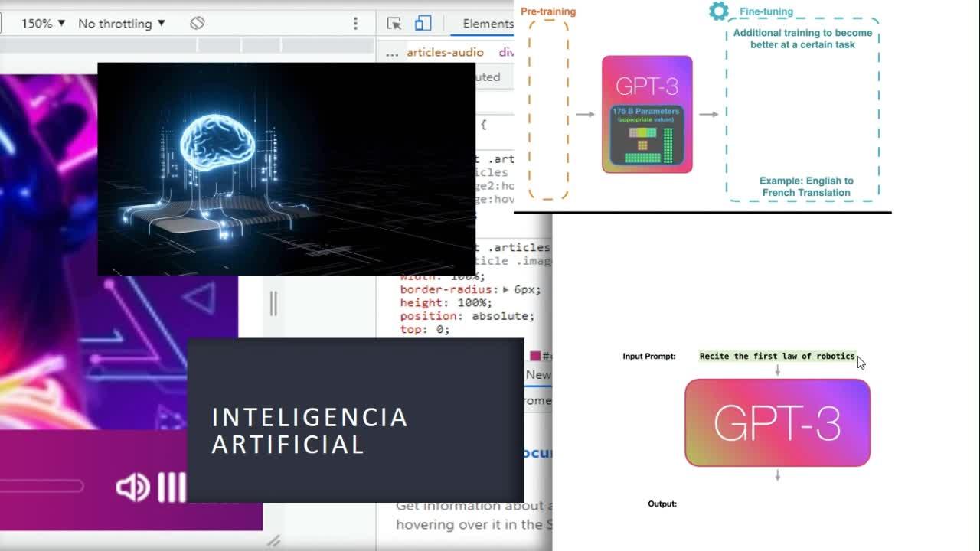Click the breadcrumb ellipsis before articles-audio

tap(392, 52)
